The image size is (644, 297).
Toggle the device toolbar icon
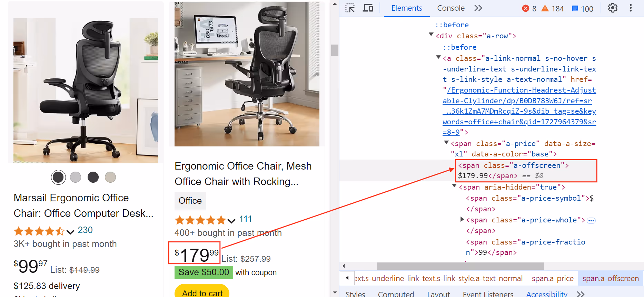(x=368, y=8)
